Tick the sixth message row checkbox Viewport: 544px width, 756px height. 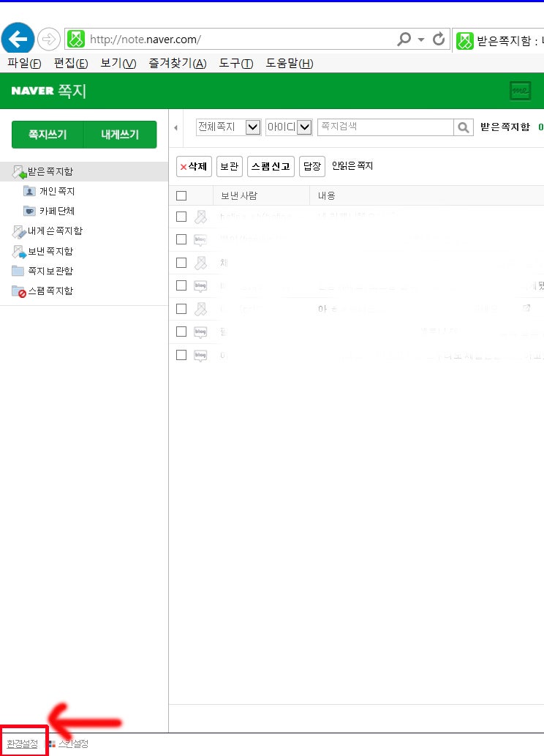point(181,332)
